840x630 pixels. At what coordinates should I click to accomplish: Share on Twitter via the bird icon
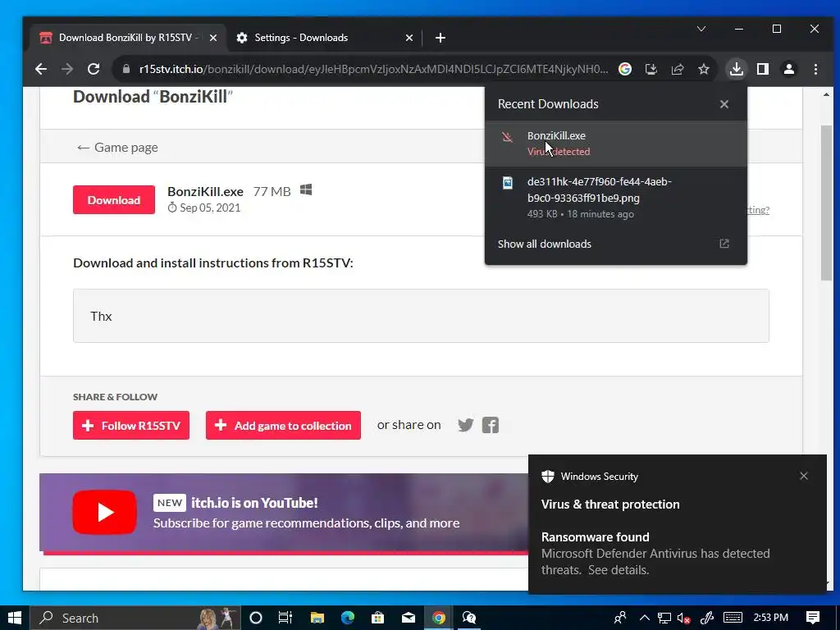466,425
